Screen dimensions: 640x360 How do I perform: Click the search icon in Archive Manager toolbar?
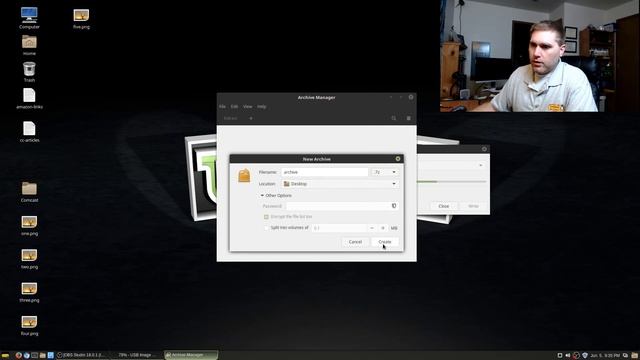coord(393,118)
